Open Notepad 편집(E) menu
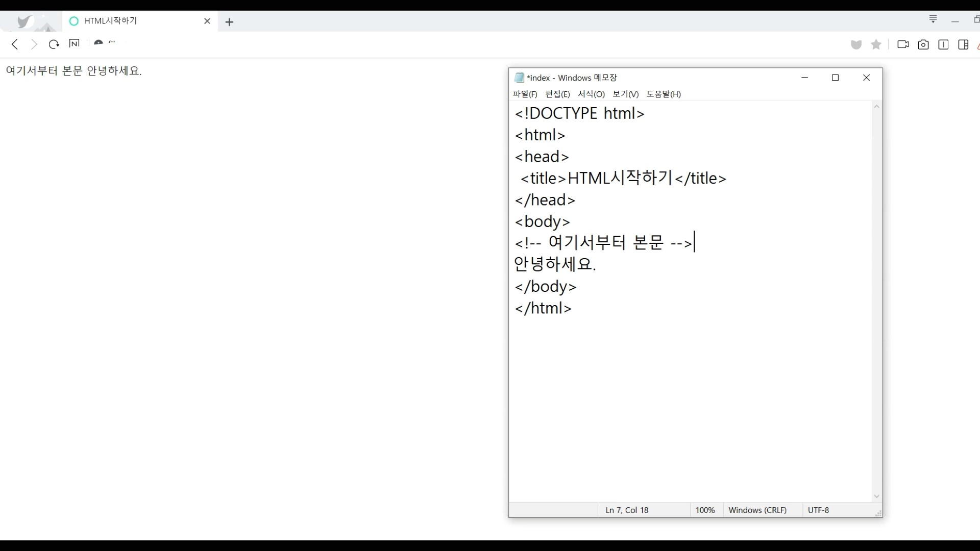 pos(557,94)
